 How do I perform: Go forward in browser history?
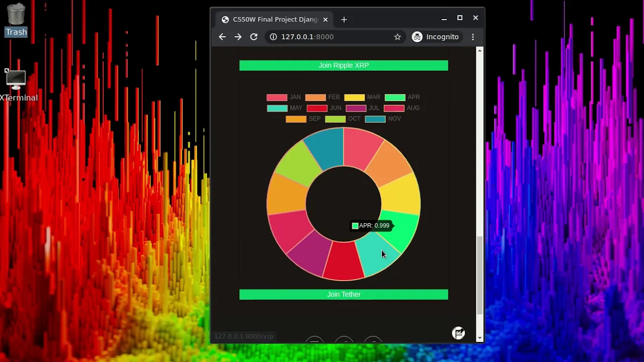[x=238, y=37]
